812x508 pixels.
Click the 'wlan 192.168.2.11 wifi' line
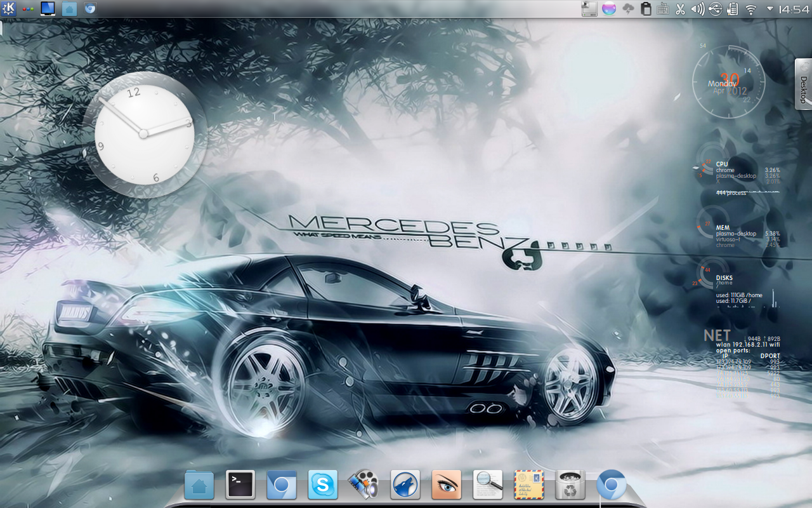click(x=748, y=344)
